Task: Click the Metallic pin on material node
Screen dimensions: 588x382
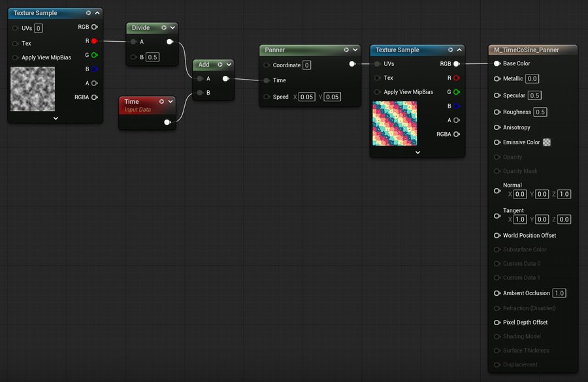Action: click(x=497, y=79)
